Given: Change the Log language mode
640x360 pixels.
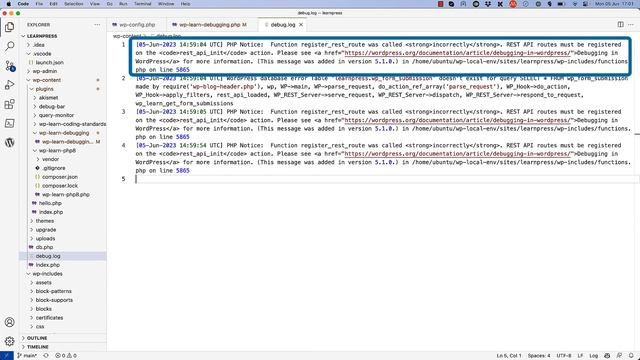Looking at the screenshot, I should 593,356.
